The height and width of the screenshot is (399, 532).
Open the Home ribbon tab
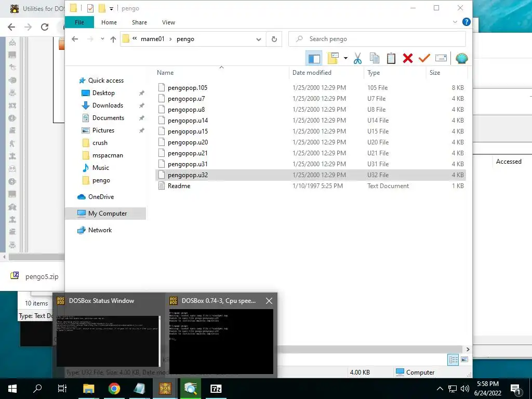click(x=109, y=22)
